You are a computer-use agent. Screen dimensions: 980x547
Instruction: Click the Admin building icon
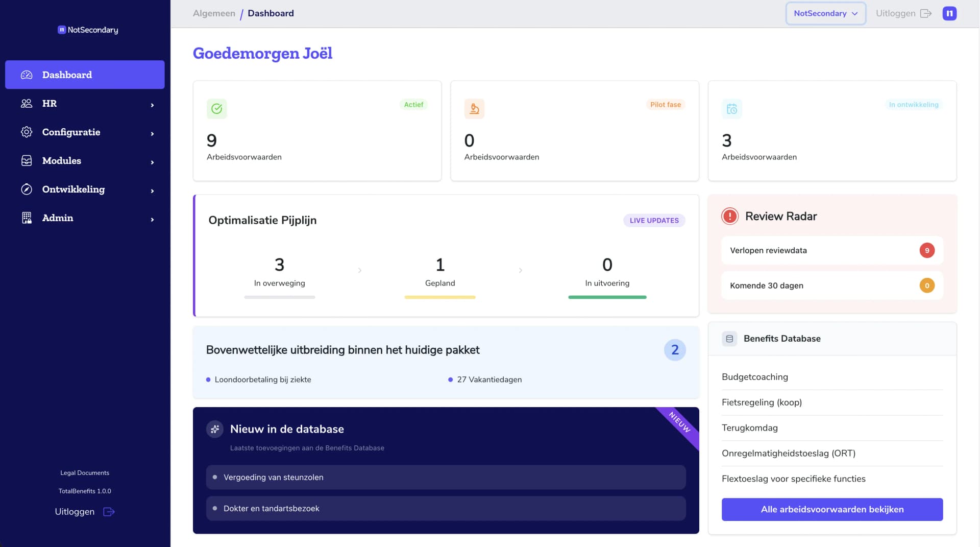pos(26,218)
